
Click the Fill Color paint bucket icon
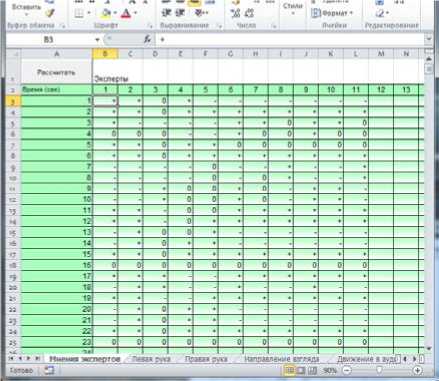pos(106,13)
